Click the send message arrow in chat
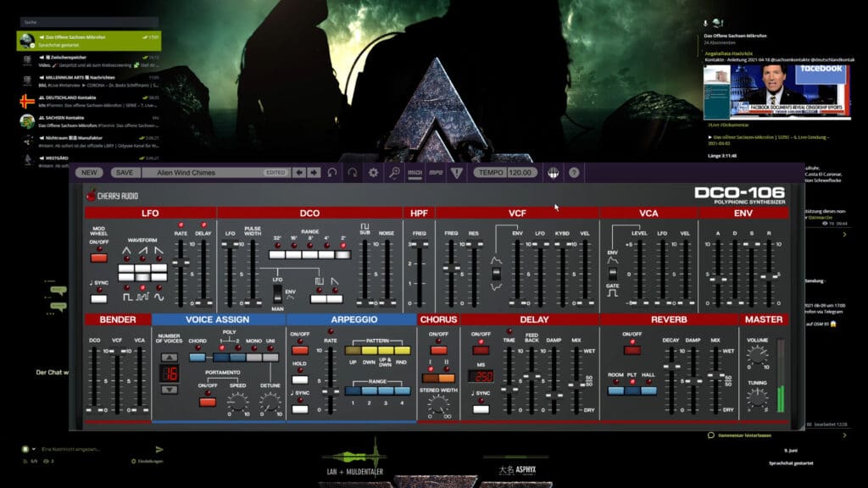868x488 pixels. click(159, 449)
